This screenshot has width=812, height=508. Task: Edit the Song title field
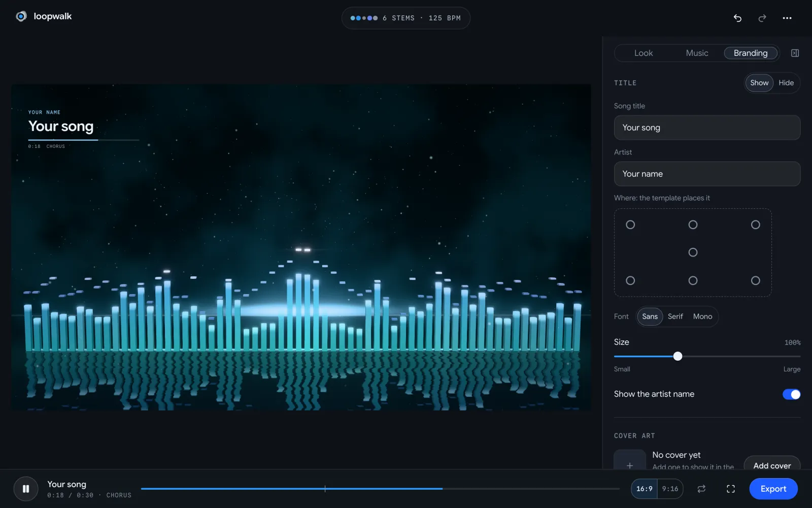(707, 128)
